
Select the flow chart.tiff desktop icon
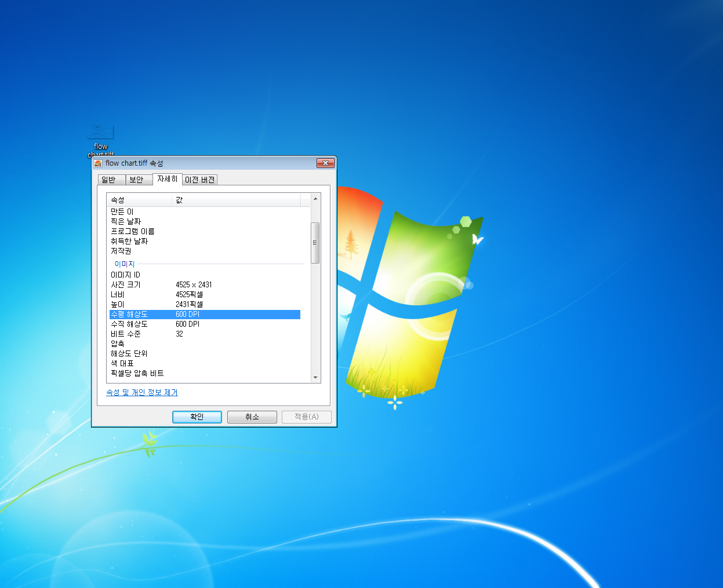(101, 140)
